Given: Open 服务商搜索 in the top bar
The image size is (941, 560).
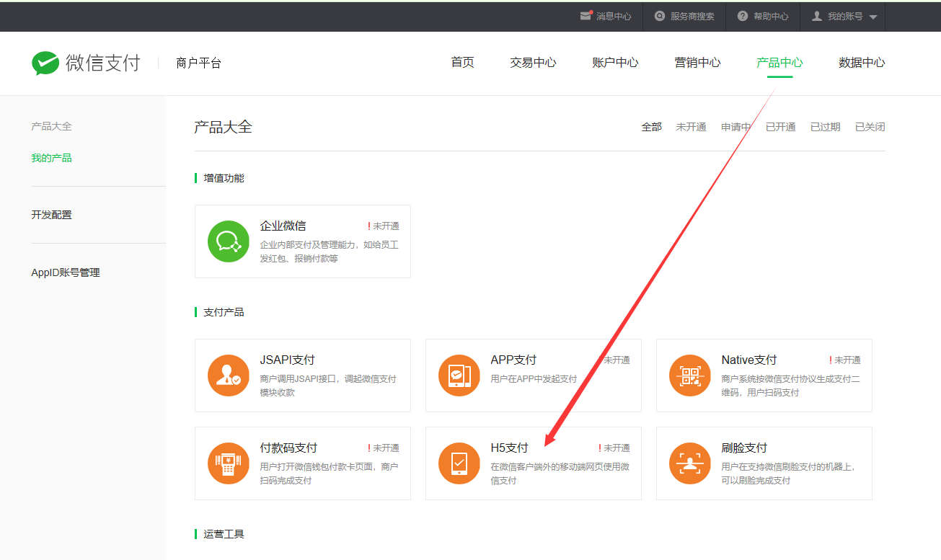Looking at the screenshot, I should point(684,16).
